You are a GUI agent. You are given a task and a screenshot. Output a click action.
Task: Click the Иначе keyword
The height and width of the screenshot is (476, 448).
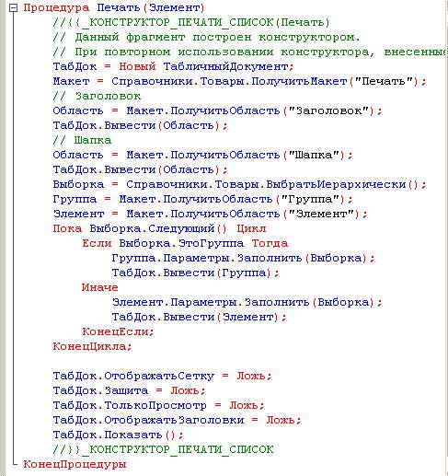(x=100, y=287)
